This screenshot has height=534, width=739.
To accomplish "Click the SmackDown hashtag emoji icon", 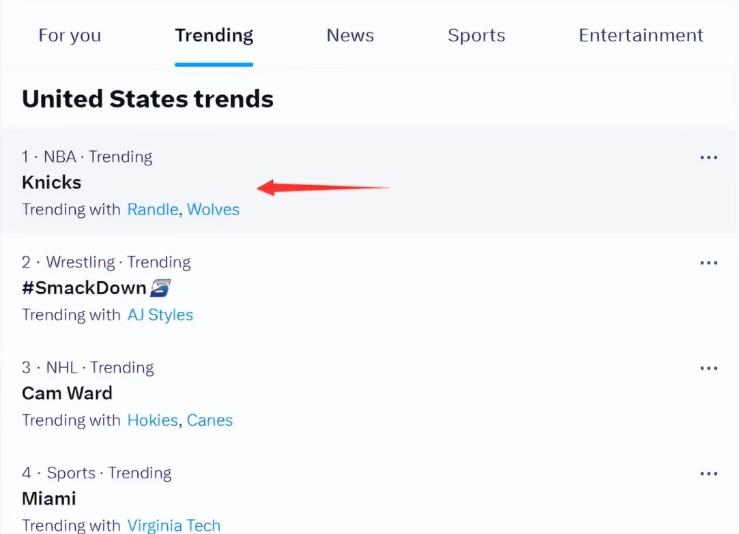I will (x=160, y=288).
